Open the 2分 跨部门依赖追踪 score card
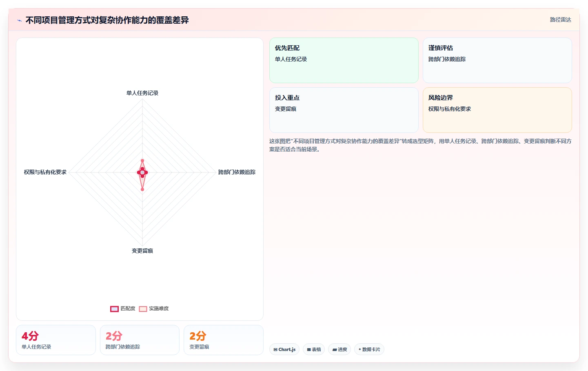 140,340
